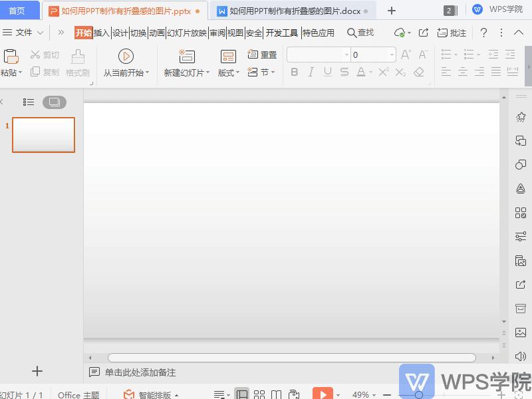Apply italic formatting
The height and width of the screenshot is (399, 532).
pyautogui.click(x=311, y=72)
